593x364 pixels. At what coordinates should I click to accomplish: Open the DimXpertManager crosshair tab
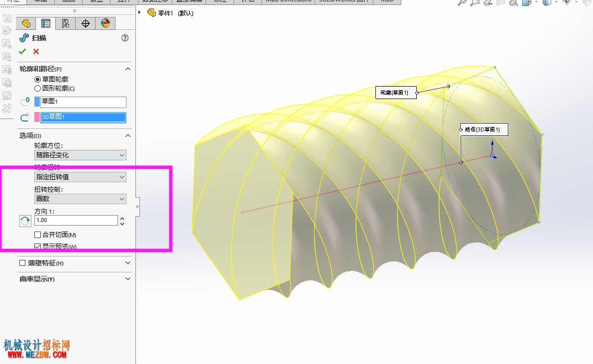tap(86, 23)
